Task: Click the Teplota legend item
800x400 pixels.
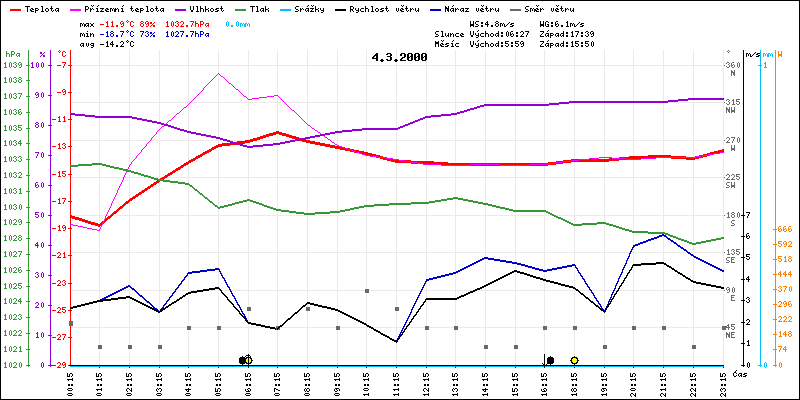Action: [x=38, y=9]
